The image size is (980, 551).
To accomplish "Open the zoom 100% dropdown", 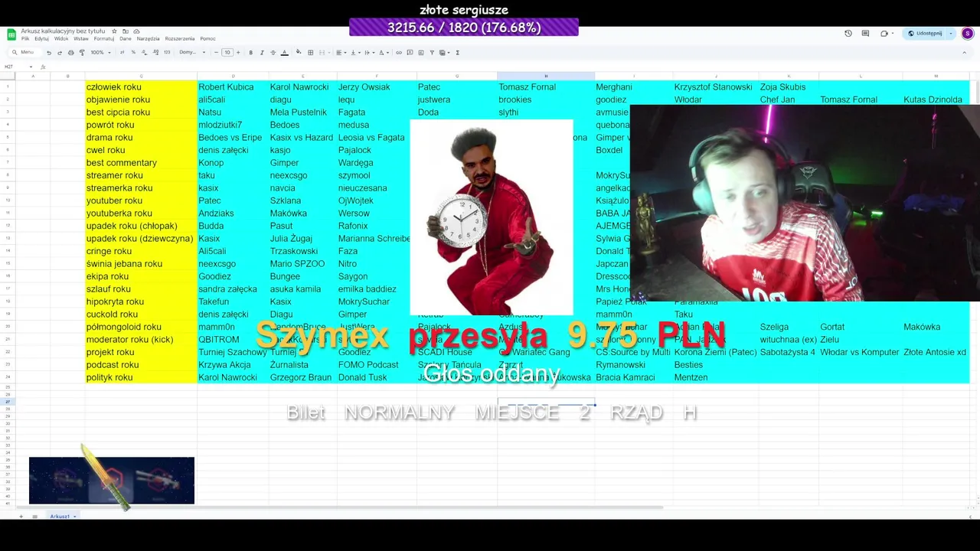I will [101, 53].
